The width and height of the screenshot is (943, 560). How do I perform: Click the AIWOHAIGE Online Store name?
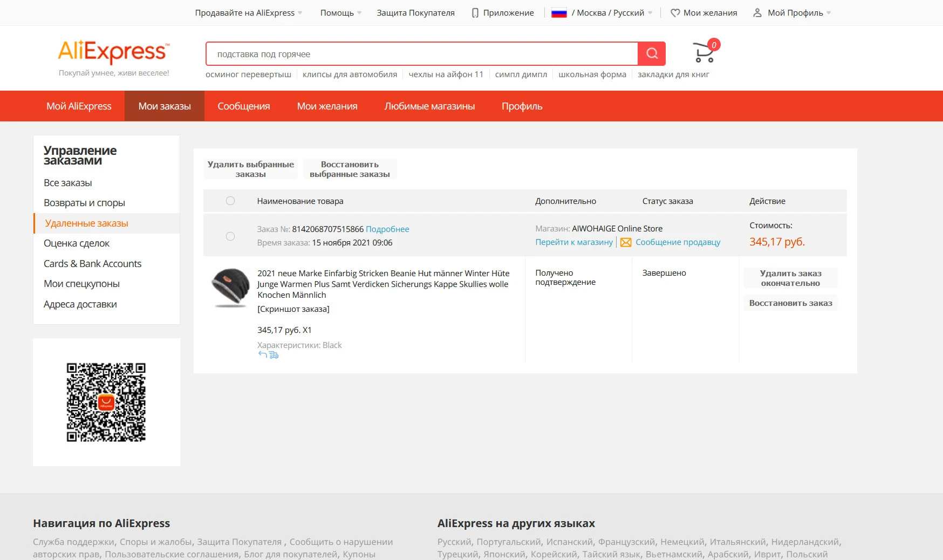tap(617, 229)
